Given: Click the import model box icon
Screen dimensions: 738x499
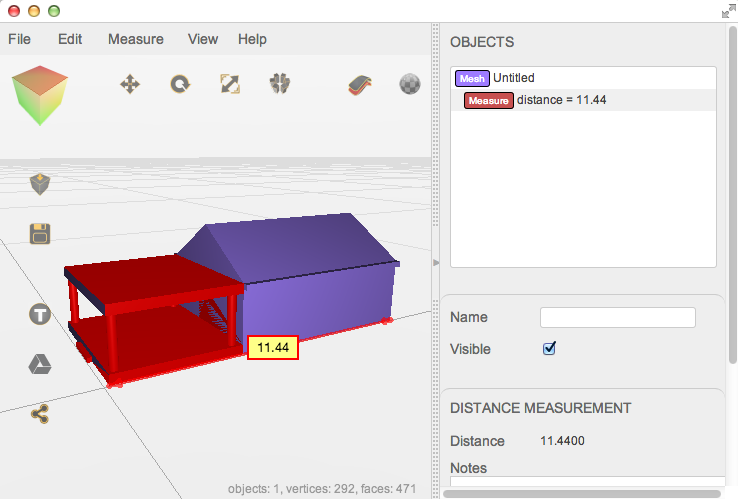Looking at the screenshot, I should click(40, 184).
